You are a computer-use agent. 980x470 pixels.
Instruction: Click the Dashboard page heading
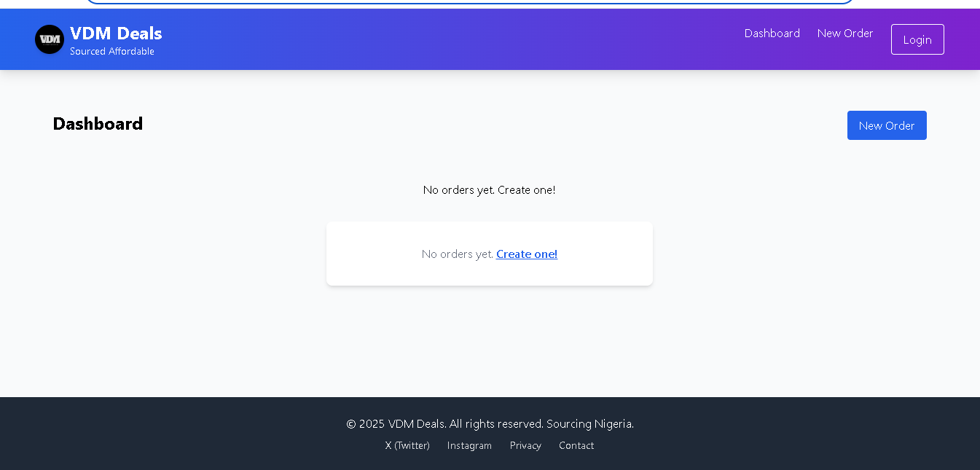tap(98, 124)
